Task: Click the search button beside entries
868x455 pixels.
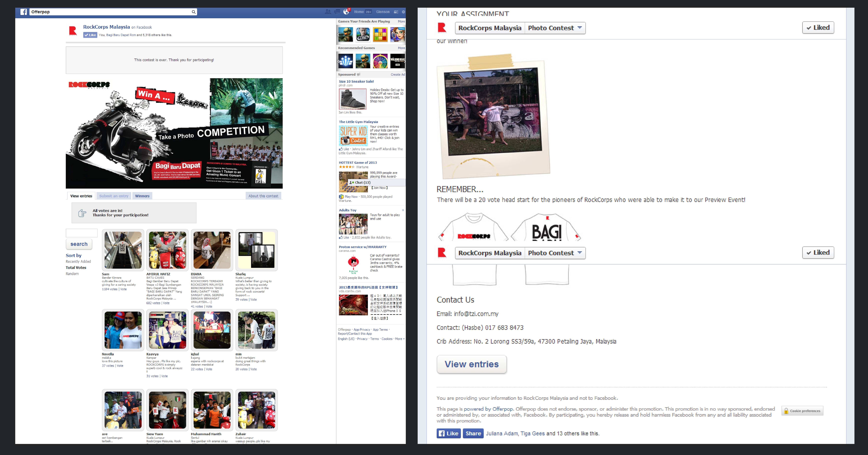Action: click(79, 244)
